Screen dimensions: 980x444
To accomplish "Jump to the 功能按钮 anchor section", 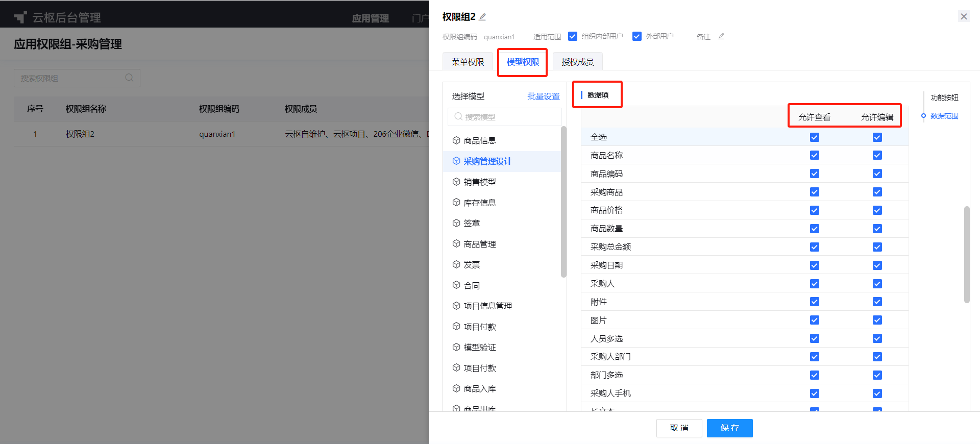I will 944,97.
